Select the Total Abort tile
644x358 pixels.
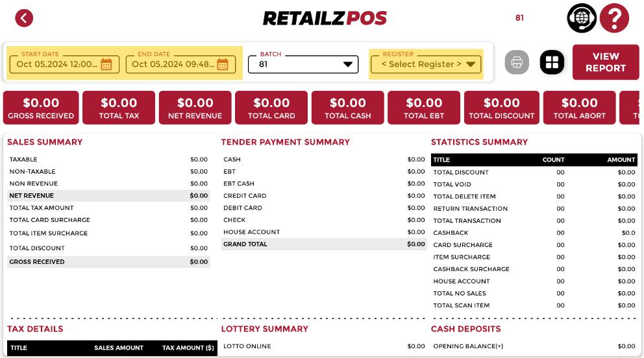pyautogui.click(x=580, y=108)
